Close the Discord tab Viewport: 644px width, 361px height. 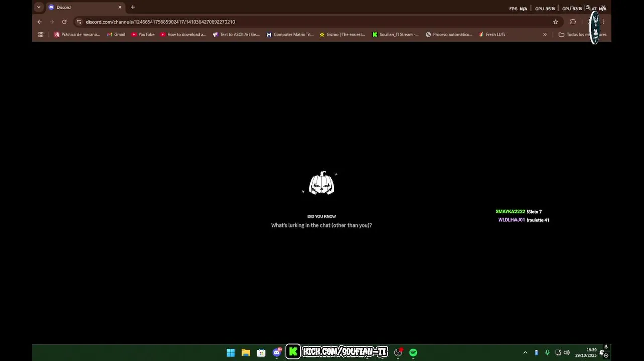tap(120, 7)
